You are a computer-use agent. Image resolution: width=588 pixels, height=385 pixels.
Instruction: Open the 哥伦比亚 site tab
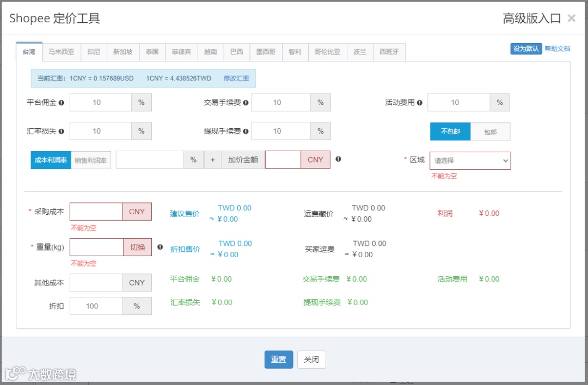pyautogui.click(x=327, y=52)
